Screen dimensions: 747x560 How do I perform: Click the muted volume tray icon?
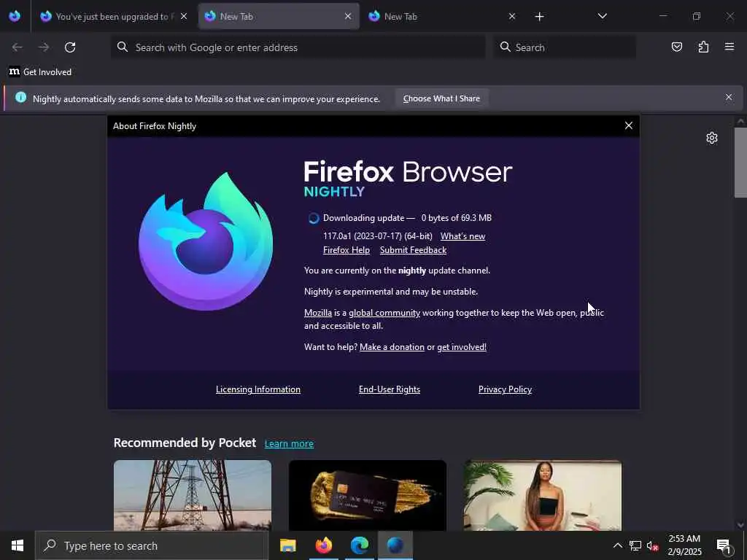click(x=653, y=545)
